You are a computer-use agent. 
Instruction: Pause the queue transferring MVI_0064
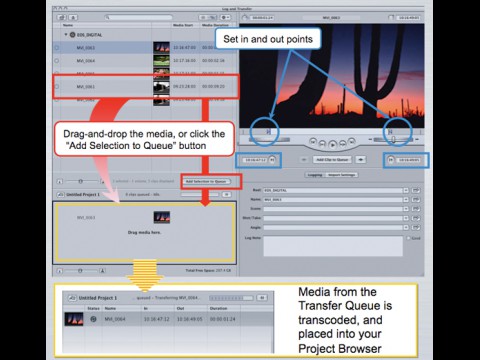click(262, 298)
